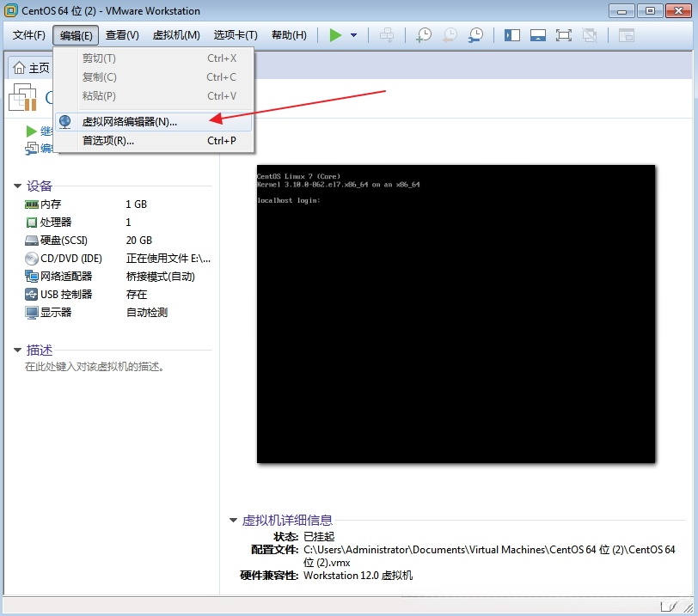Screen dimensions: 698x616
Task: Select the 处理器 device row
Action: (x=118, y=222)
